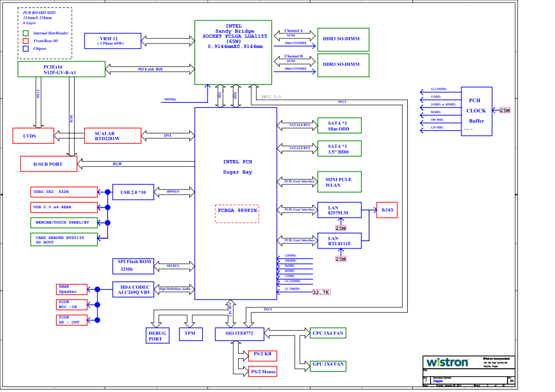Click the Channel A DDR3 SO-DIMM block

pos(343,40)
